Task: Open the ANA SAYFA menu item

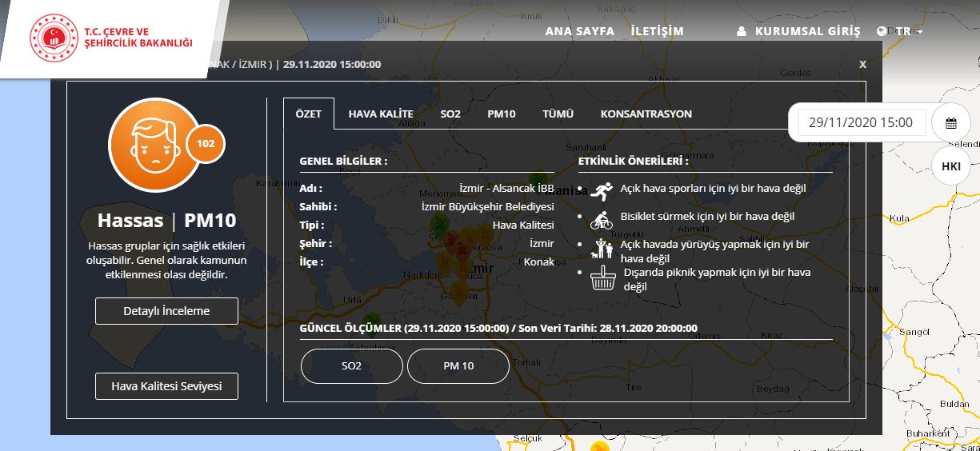Action: click(580, 31)
